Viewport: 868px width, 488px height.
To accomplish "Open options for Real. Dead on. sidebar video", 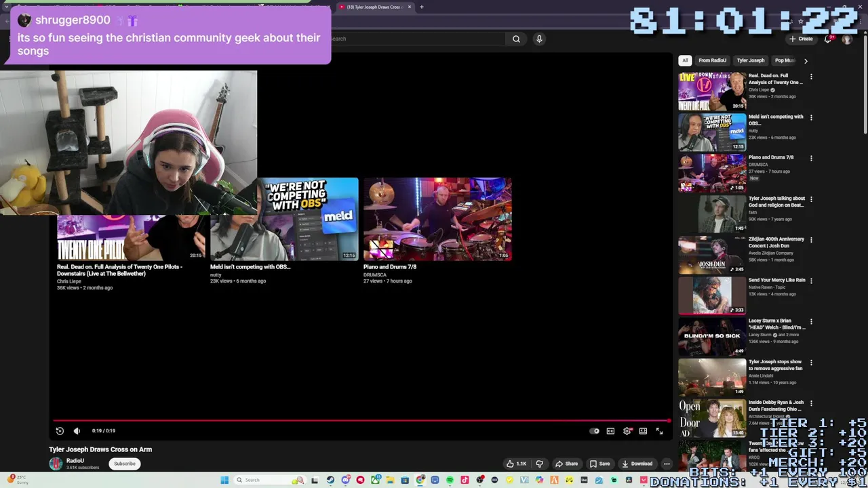I will point(811,77).
